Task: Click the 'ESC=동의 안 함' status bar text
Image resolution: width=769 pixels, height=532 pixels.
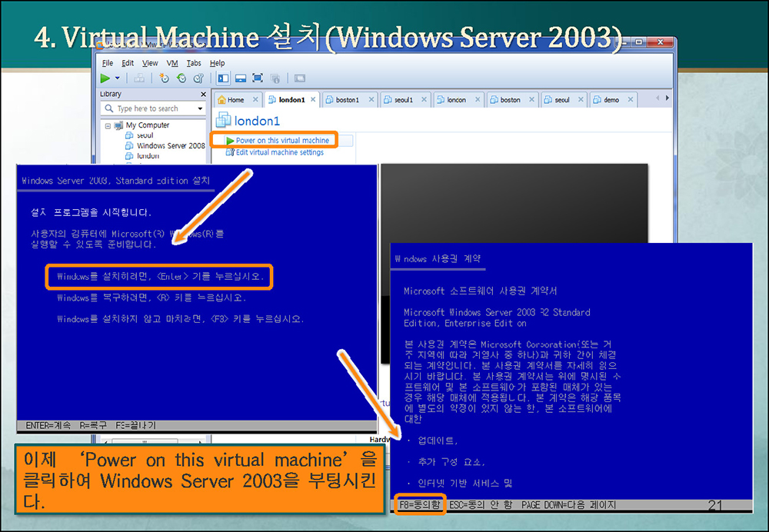Action: point(481,504)
